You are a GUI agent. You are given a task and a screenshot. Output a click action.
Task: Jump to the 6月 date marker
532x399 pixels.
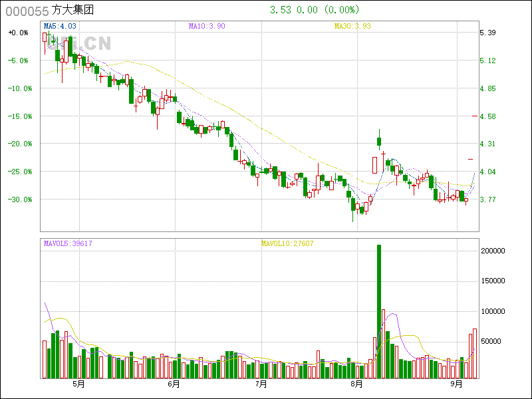[174, 384]
